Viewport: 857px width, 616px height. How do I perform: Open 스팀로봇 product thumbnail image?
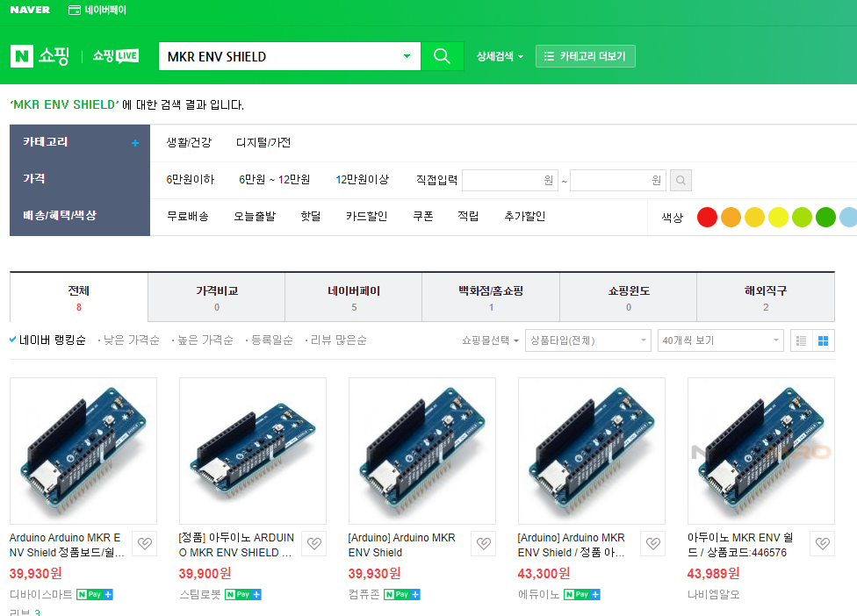click(x=253, y=451)
